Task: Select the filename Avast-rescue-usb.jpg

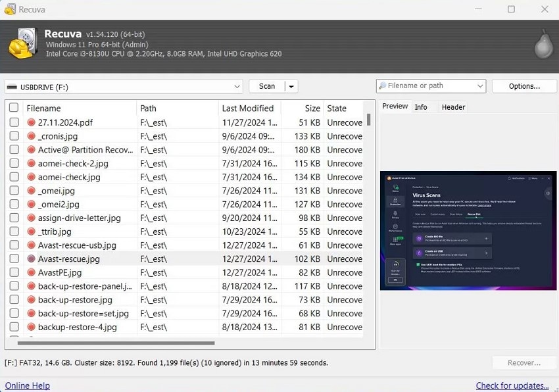Action: coord(77,245)
